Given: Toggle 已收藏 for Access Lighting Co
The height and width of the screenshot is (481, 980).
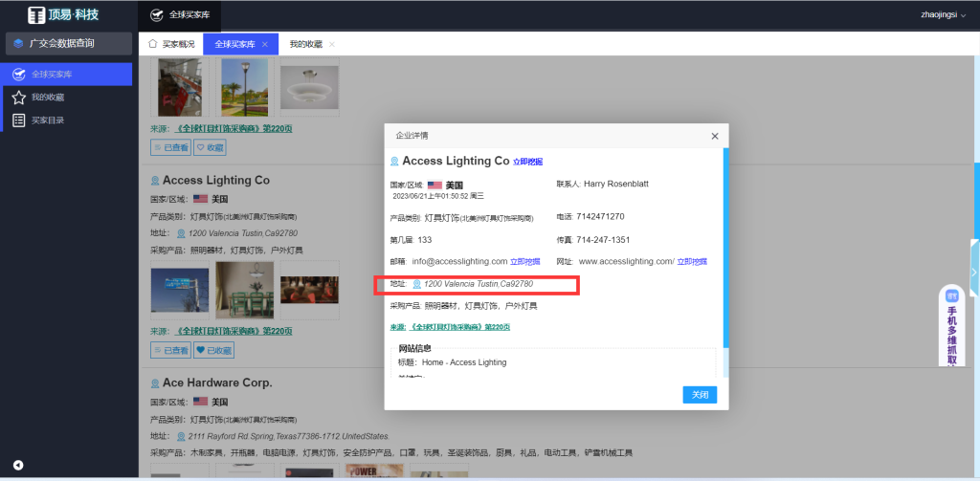Looking at the screenshot, I should [x=213, y=351].
